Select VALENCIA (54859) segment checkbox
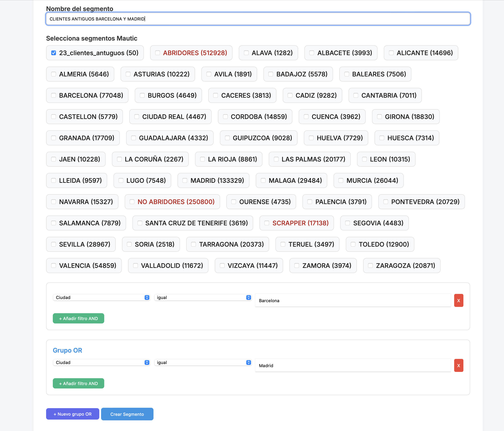The image size is (504, 431). click(x=54, y=266)
